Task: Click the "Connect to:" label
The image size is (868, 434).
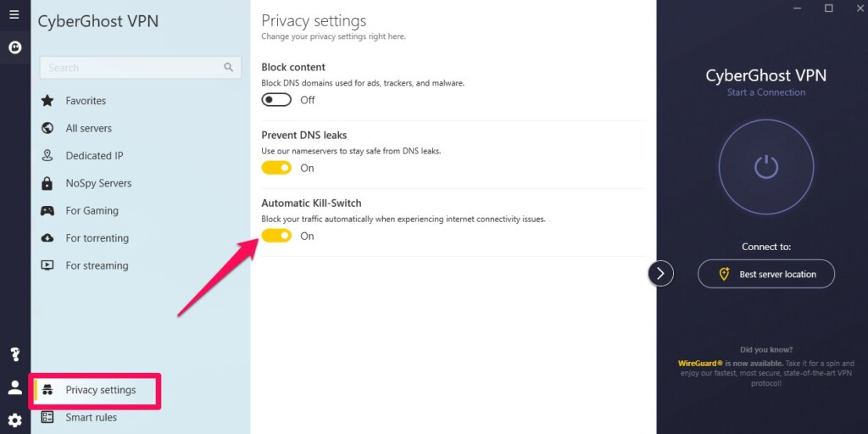Action: pyautogui.click(x=766, y=247)
